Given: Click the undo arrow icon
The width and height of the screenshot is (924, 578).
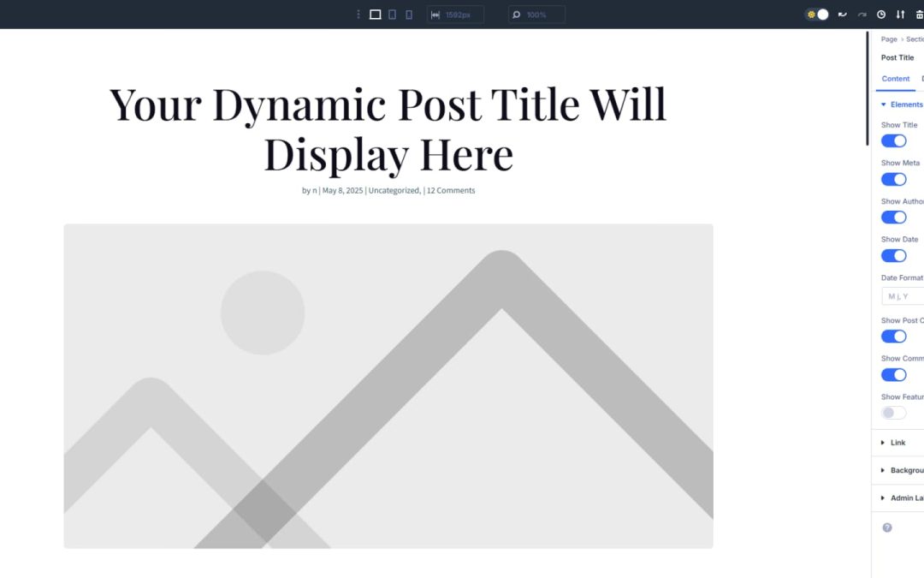Looking at the screenshot, I should coord(842,15).
